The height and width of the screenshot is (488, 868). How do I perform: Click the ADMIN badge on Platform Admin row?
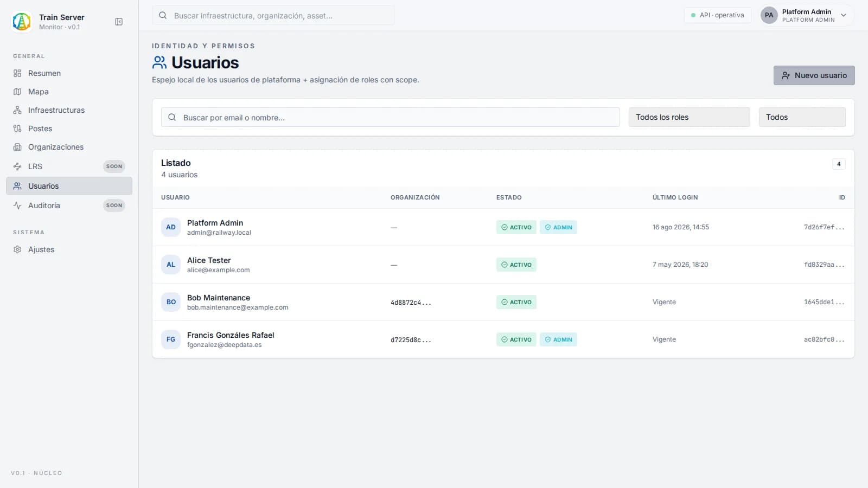(x=558, y=227)
